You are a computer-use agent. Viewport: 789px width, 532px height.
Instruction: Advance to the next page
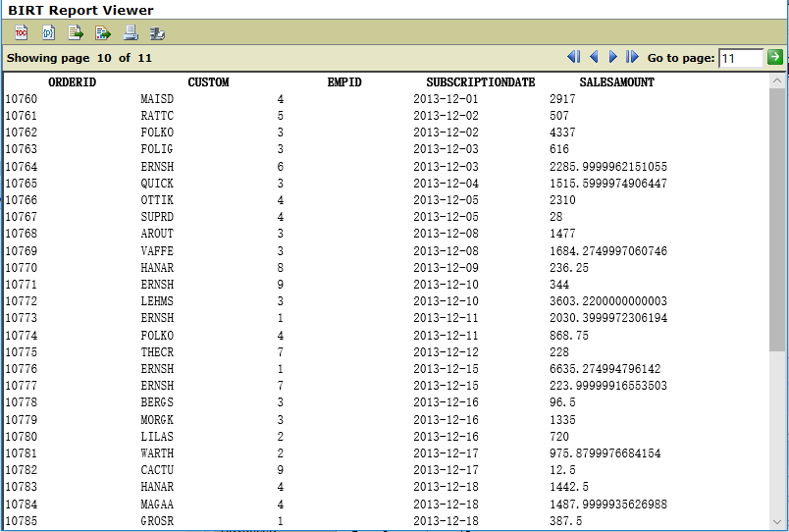pos(613,58)
